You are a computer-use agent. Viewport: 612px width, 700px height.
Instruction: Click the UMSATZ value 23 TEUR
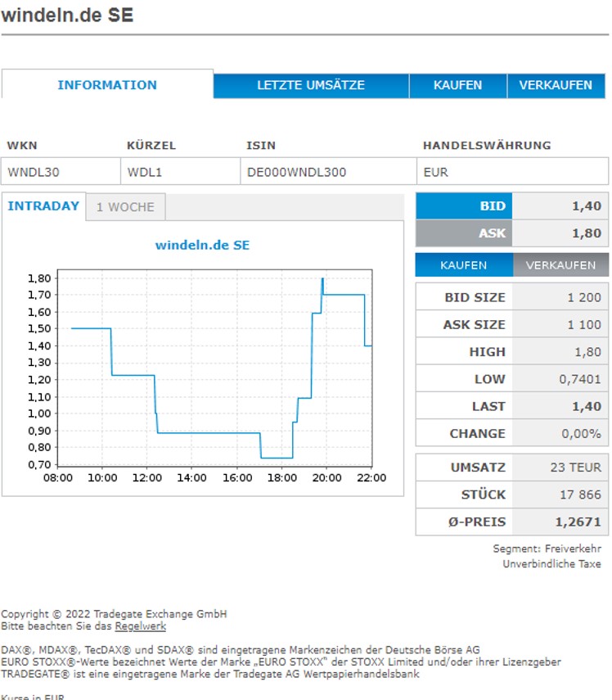576,467
